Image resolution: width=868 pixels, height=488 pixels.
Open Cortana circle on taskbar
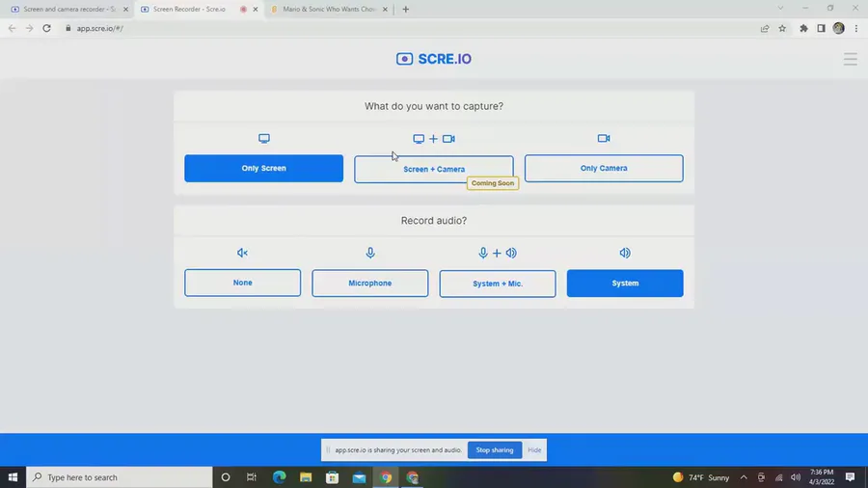tap(226, 477)
